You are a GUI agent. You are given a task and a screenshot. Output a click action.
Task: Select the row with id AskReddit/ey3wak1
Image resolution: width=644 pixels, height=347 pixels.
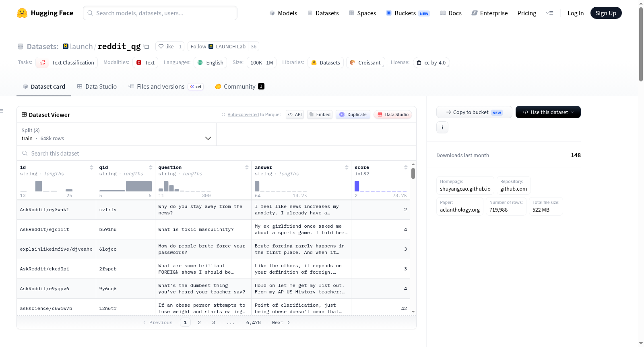tap(213, 210)
